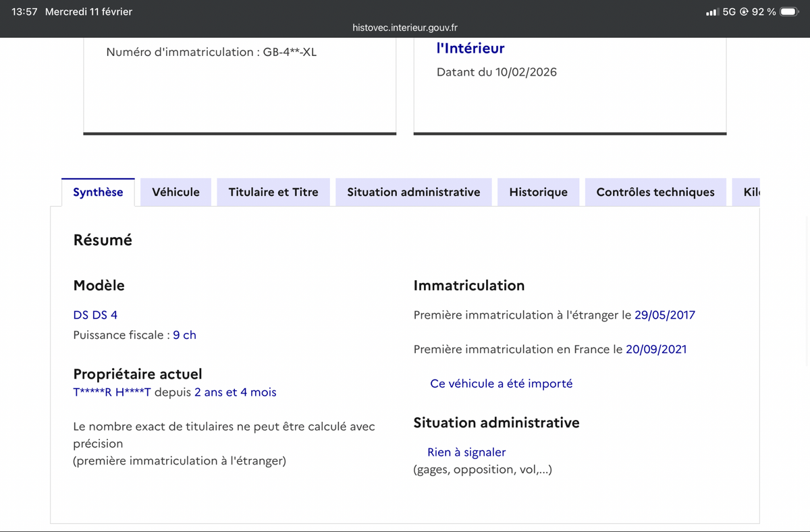This screenshot has width=810, height=532.
Task: Click the French registration date 20/09/2021
Action: (655, 349)
